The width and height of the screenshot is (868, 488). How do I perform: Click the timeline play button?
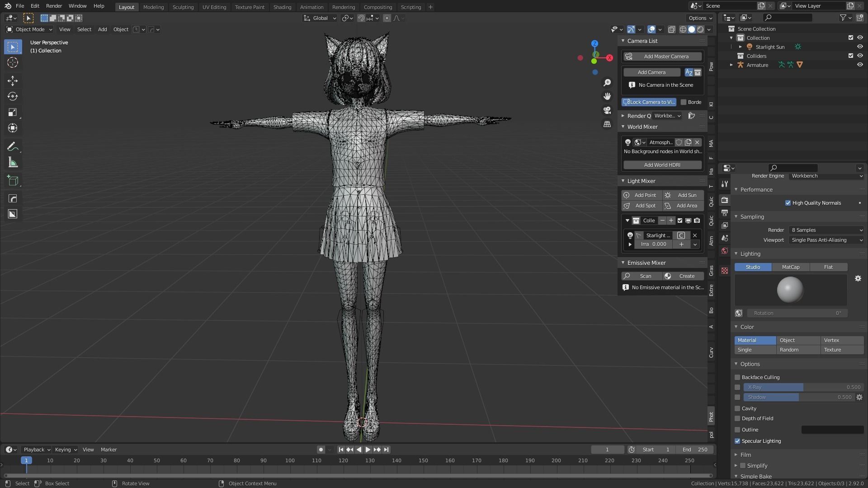pos(368,450)
